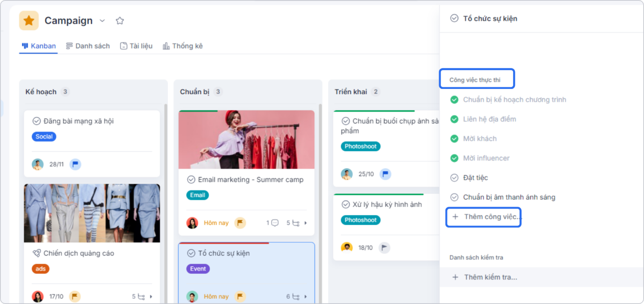Click the Thêm công việc... add field

[483, 217]
